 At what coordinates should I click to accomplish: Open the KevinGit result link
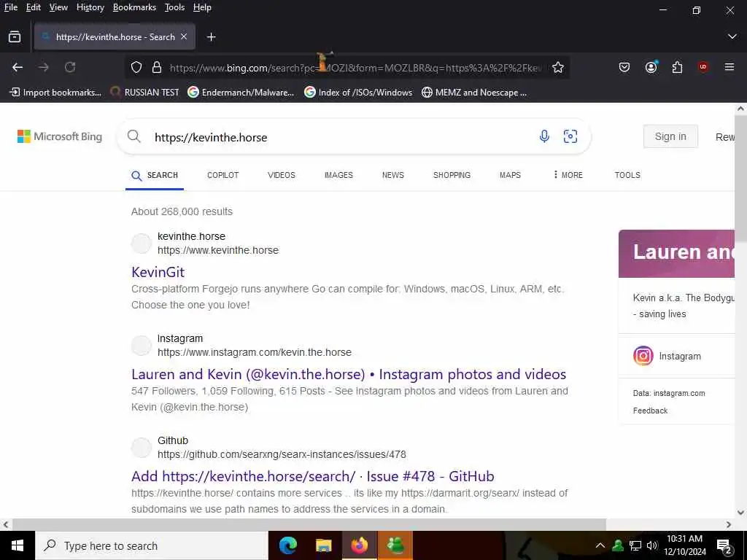[x=158, y=272]
